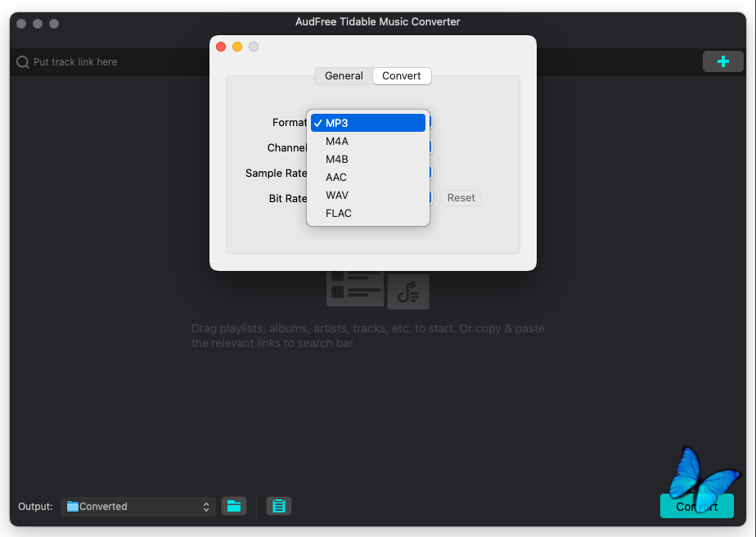Click the magnifier search icon
The image size is (756, 537).
coord(23,62)
